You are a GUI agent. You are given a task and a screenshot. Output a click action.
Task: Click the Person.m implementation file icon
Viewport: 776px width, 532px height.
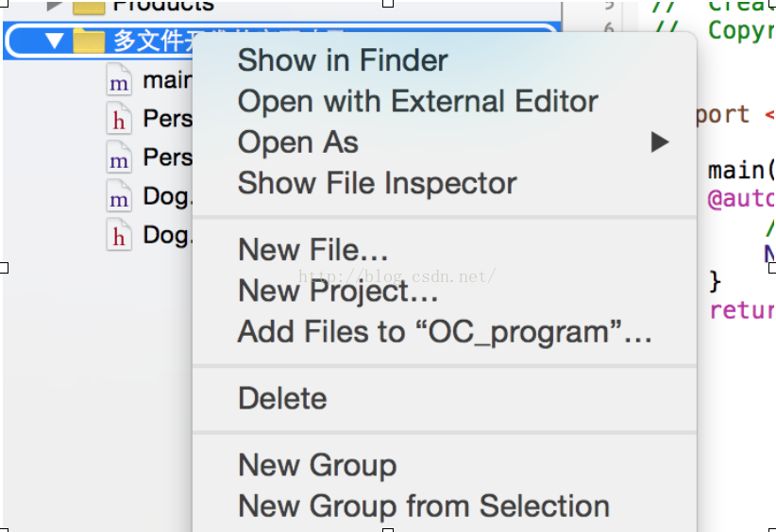point(119,158)
